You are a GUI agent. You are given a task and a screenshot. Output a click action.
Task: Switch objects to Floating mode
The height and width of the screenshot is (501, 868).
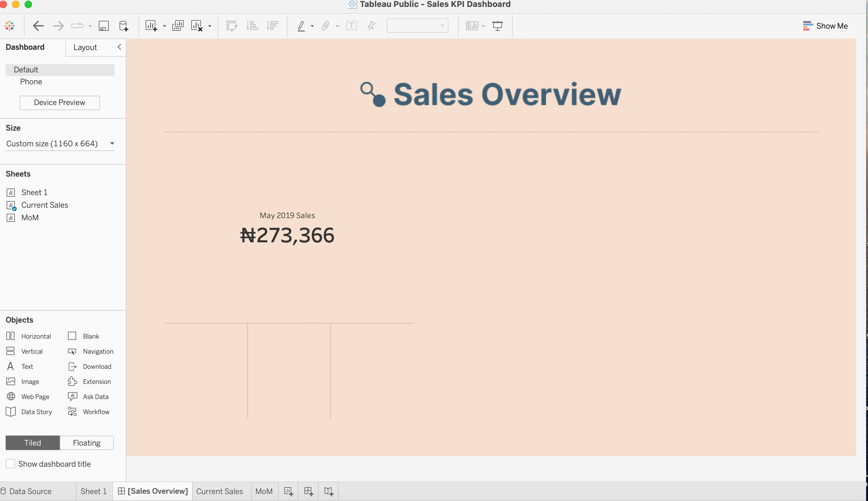(x=86, y=443)
